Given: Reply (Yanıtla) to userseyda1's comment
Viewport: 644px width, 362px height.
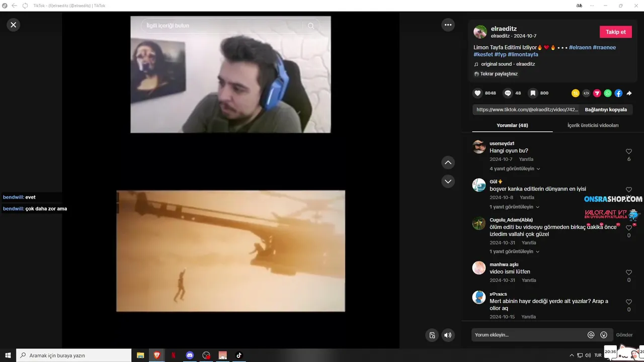Looking at the screenshot, I should [x=526, y=159].
